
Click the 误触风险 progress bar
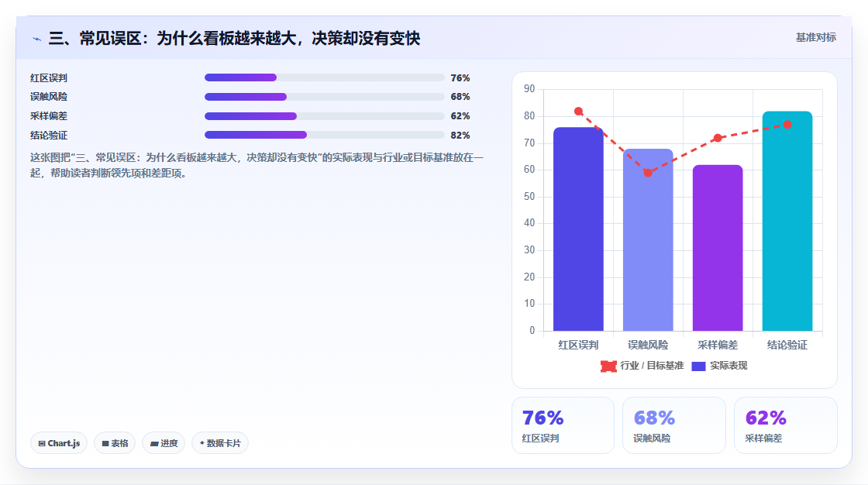coord(325,97)
